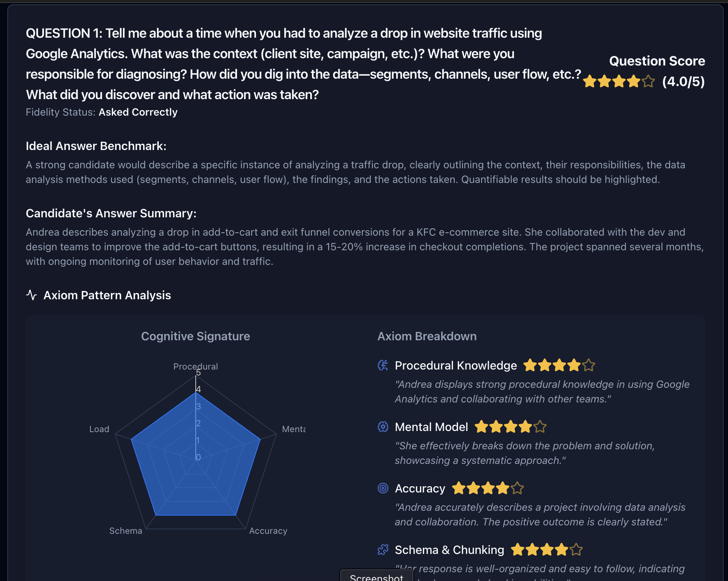Click the Accuracy target icon

point(383,488)
